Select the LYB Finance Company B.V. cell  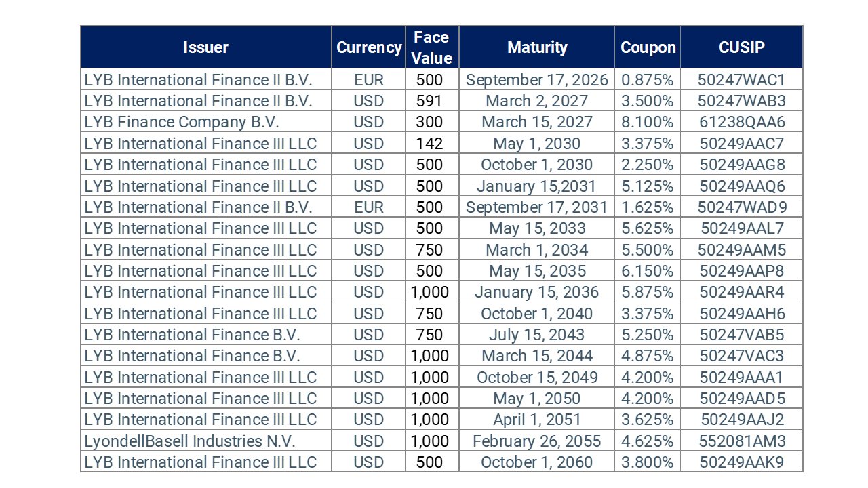pos(182,122)
